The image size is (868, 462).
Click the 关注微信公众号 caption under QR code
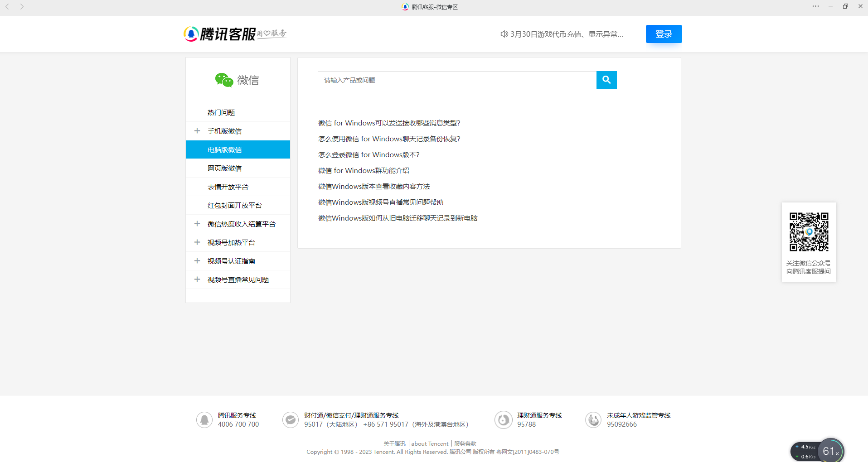tap(809, 263)
